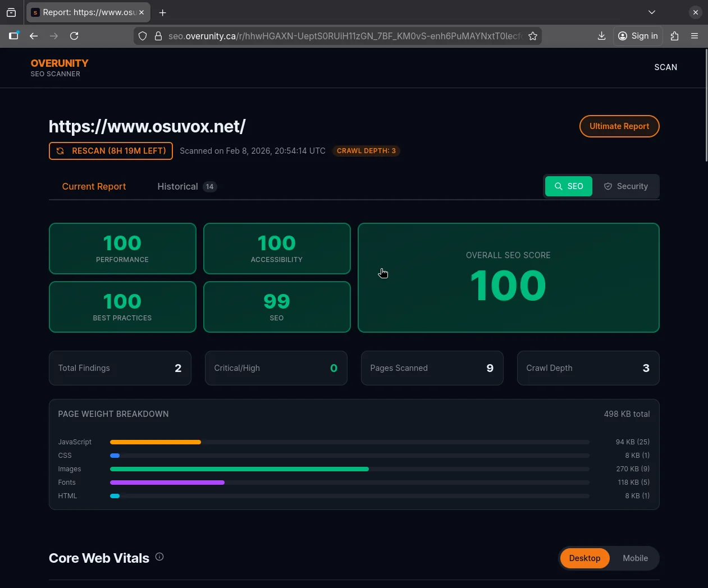Click the Firefox View icon in tab strip
This screenshot has height=588, width=708.
coord(11,12)
